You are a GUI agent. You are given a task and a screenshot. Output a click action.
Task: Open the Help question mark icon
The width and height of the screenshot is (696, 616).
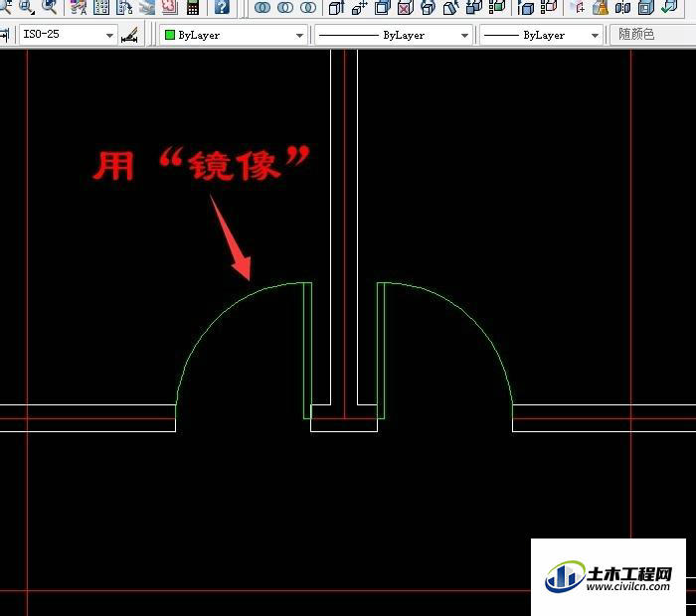click(222, 6)
